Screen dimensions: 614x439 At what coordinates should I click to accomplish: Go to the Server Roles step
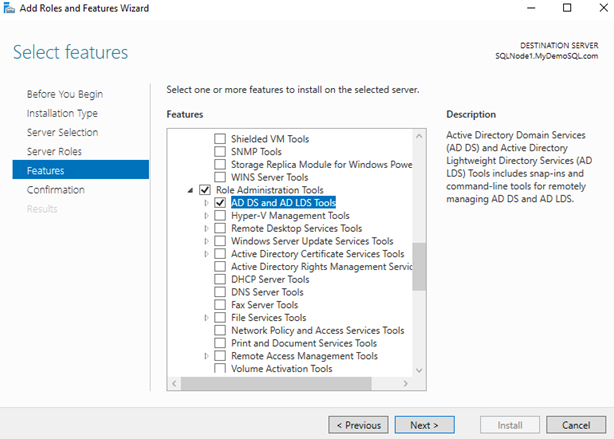click(x=54, y=151)
